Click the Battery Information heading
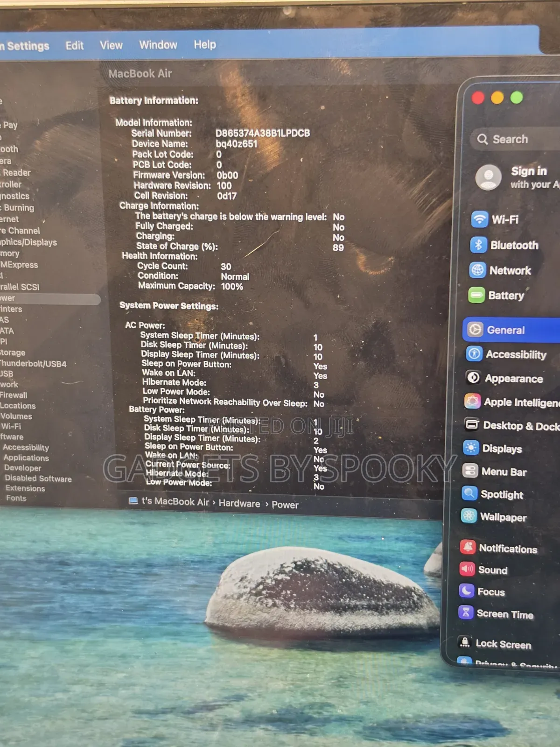Image resolution: width=560 pixels, height=747 pixels. click(154, 100)
